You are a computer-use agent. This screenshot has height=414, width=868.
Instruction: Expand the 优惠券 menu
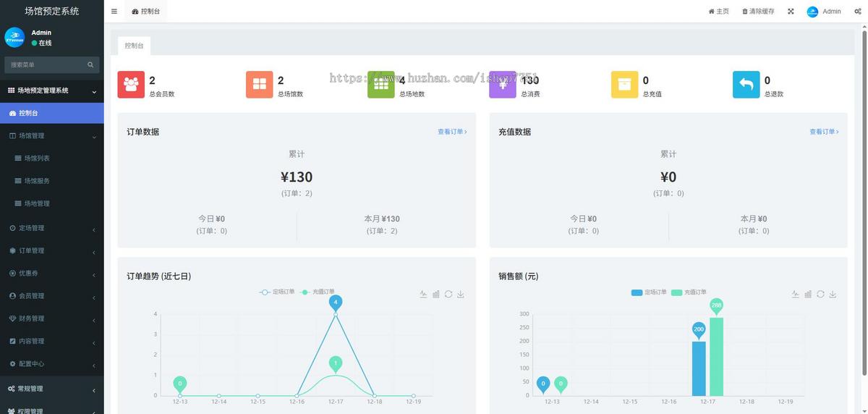[51, 273]
